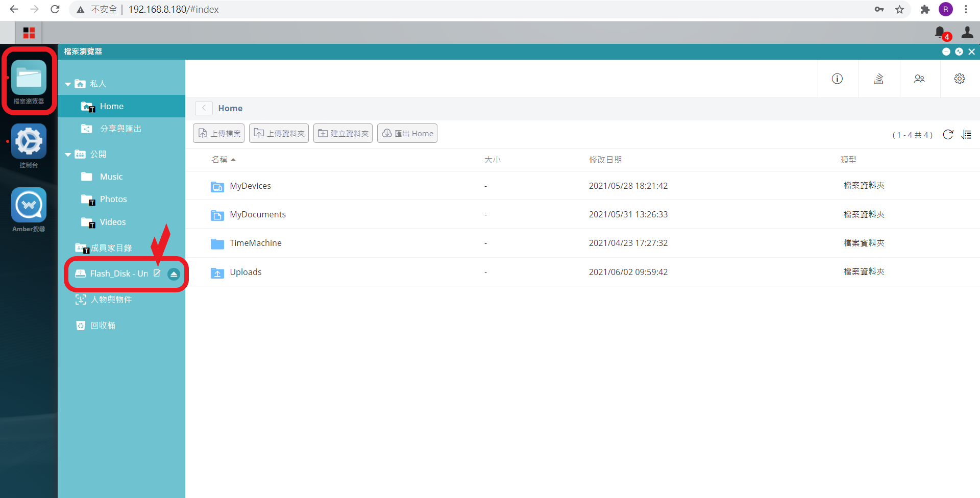Click the 建立資料夾 create folder button

(x=343, y=133)
